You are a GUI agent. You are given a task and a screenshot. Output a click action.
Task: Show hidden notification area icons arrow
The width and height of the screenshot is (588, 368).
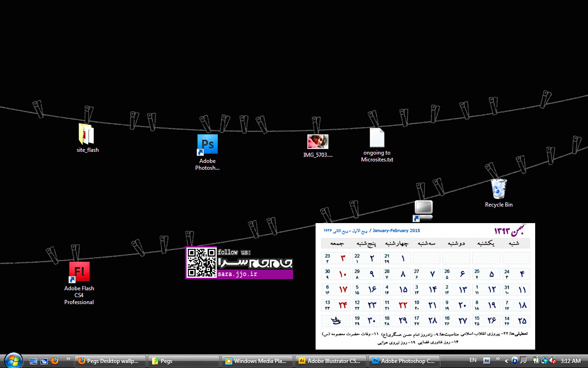(506, 361)
